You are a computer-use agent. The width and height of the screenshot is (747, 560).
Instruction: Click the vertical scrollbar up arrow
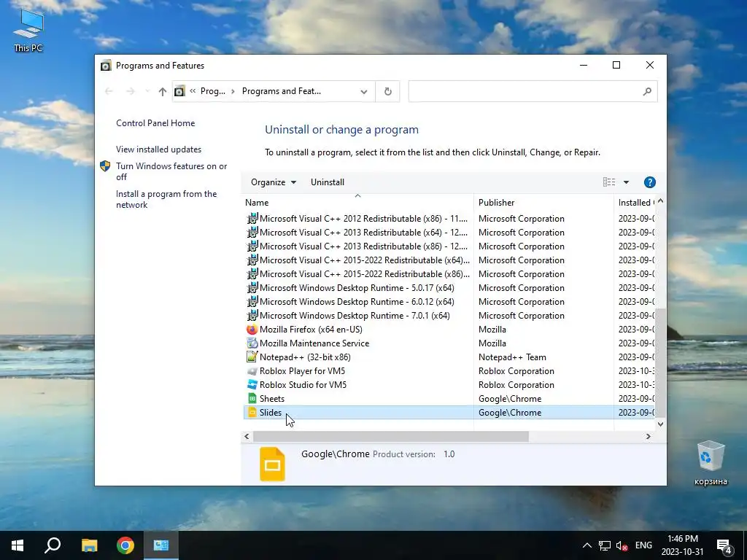[660, 201]
